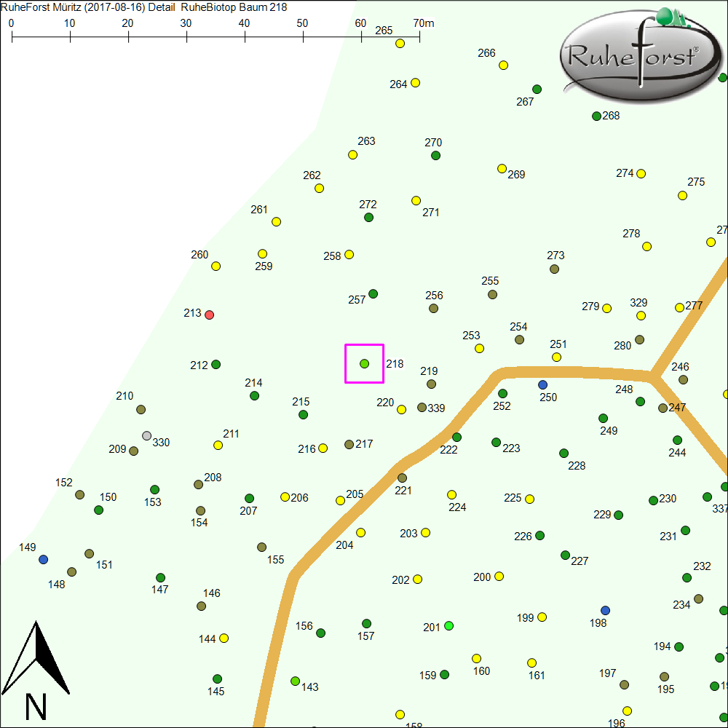Click the bright green marker 201
The image size is (728, 728).
tap(448, 626)
